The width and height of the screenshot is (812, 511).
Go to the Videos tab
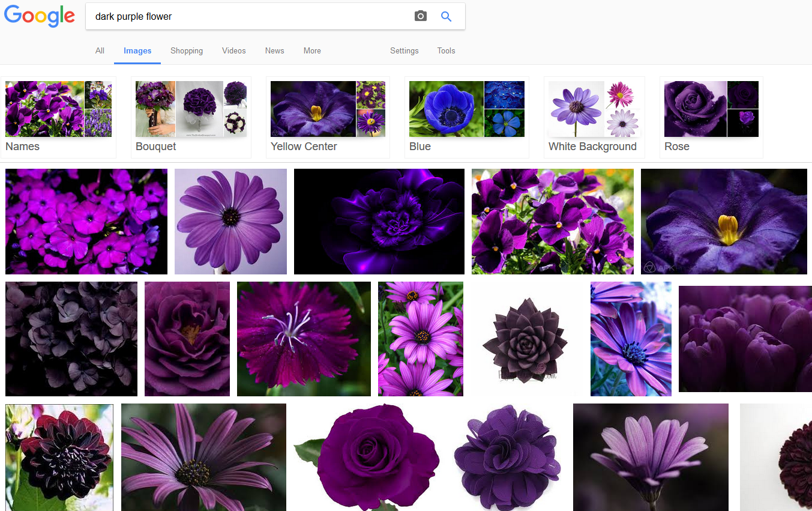pyautogui.click(x=234, y=50)
